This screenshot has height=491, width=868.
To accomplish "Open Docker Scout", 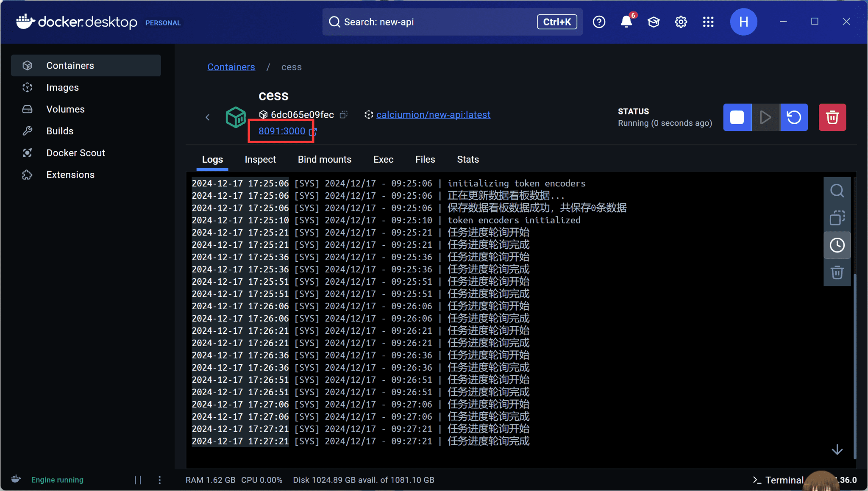I will 75,153.
